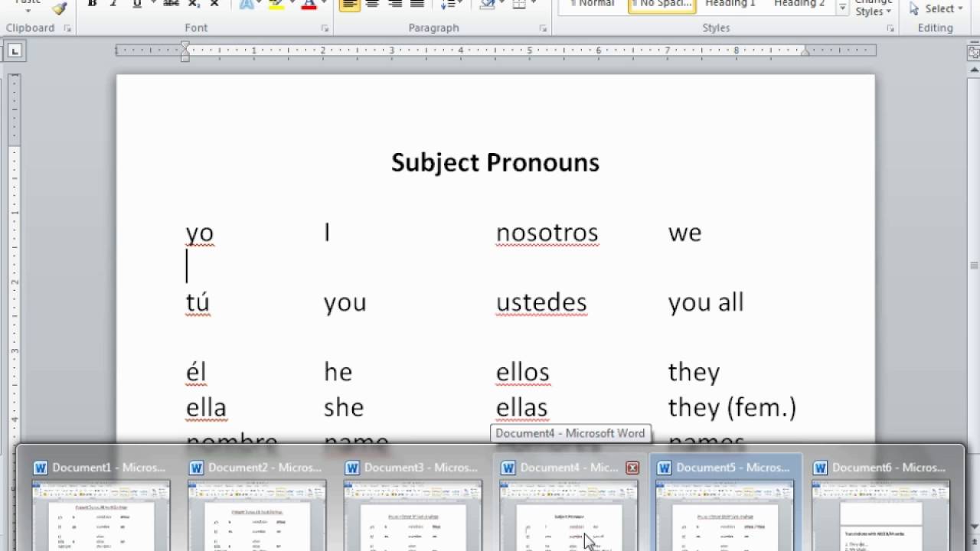Apply the Normal style

coord(592,6)
